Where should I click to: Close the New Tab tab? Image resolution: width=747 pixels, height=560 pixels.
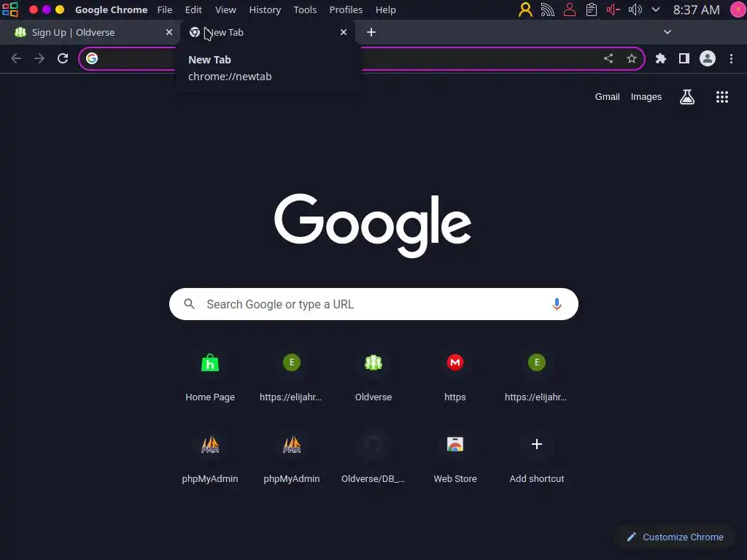click(x=344, y=32)
